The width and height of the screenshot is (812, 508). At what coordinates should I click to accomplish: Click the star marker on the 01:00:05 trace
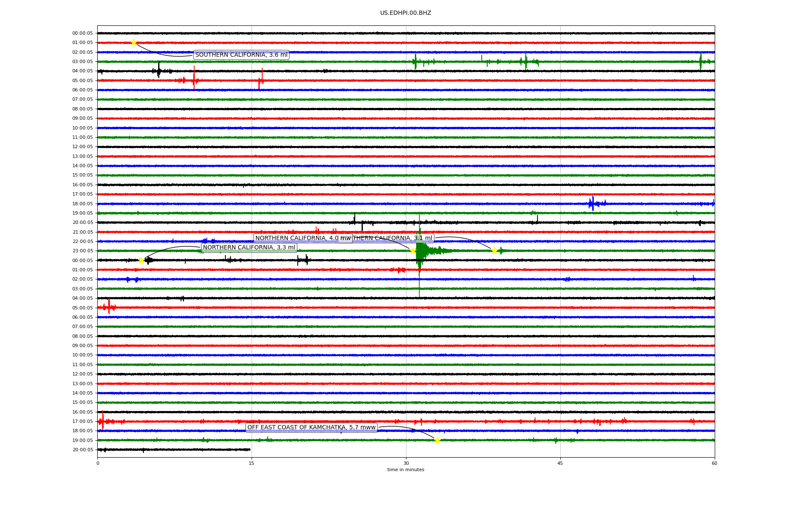click(134, 42)
